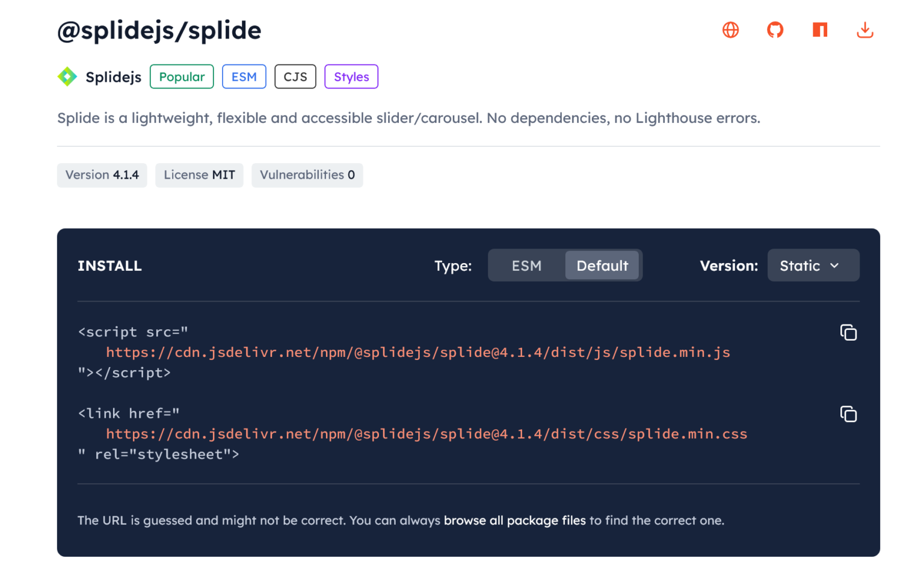The height and width of the screenshot is (570, 924).
Task: Click the Vulnerabilities 0 badge
Action: 307,175
